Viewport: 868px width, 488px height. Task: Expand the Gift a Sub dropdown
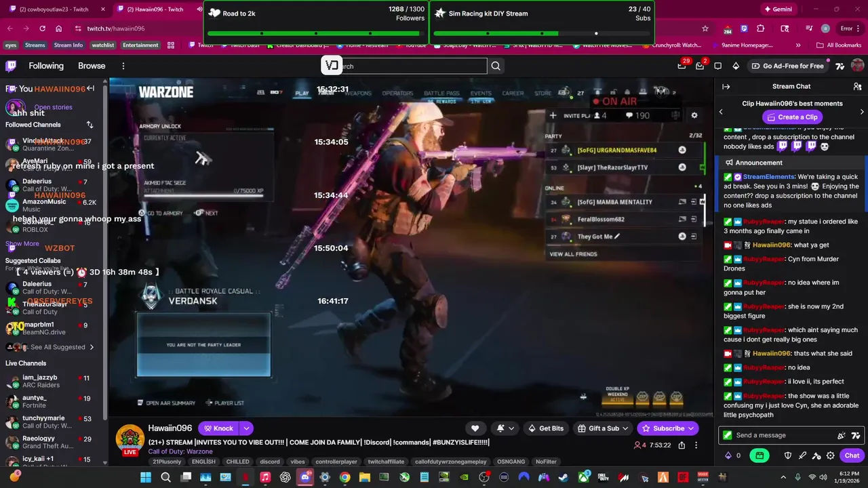[625, 428]
